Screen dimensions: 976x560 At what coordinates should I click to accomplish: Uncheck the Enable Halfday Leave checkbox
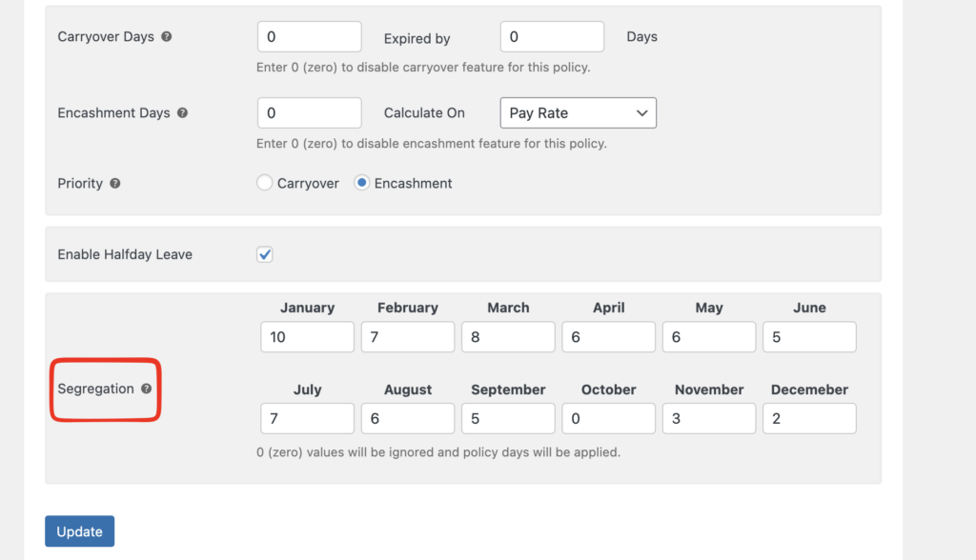pyautogui.click(x=265, y=254)
